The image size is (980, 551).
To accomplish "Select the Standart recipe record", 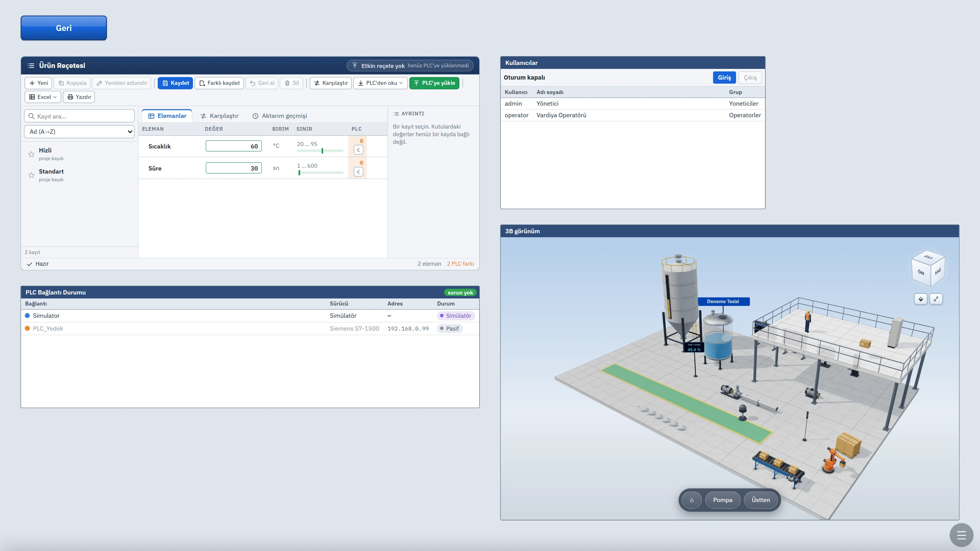I will [79, 175].
